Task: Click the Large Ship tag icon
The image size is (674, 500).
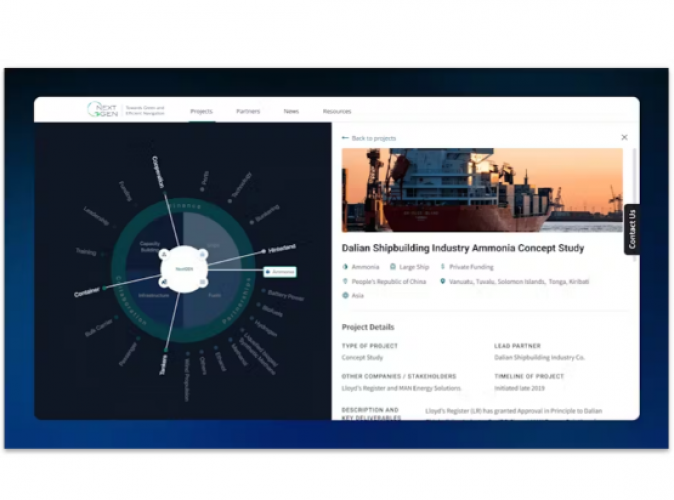Action: click(x=392, y=267)
